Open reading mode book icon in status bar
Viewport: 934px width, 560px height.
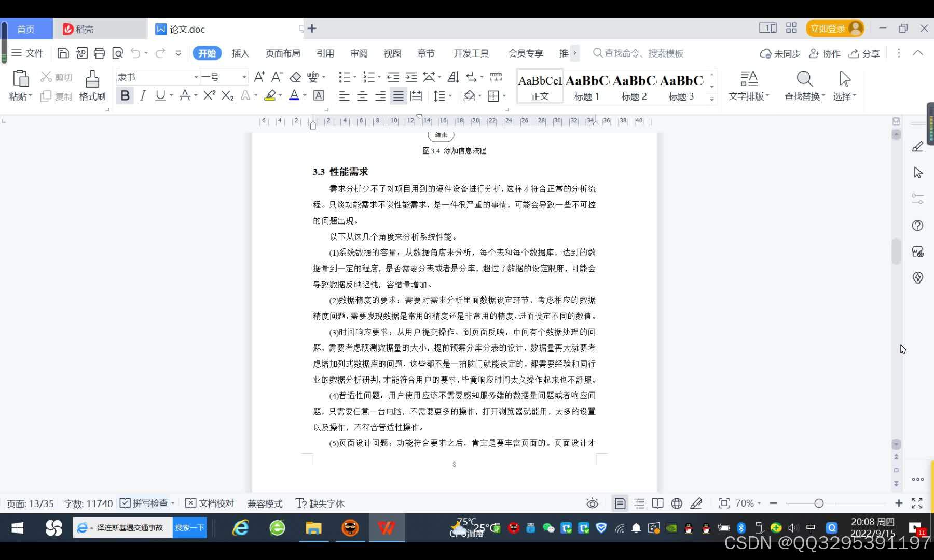(658, 503)
